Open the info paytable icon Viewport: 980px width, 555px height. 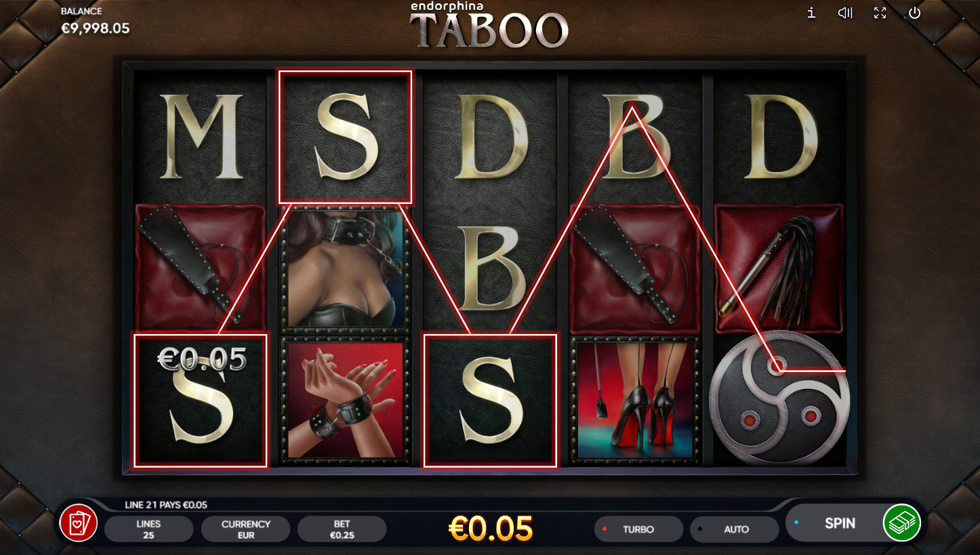(x=811, y=13)
